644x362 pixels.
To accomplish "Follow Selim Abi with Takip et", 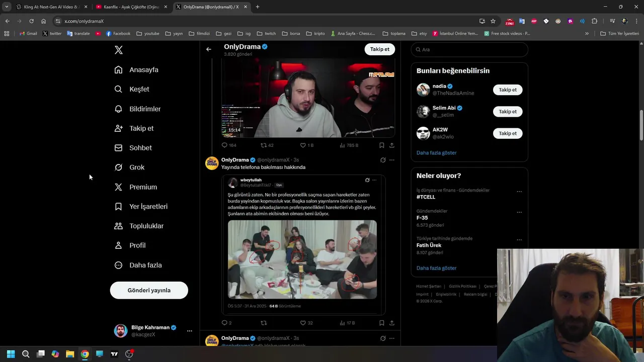I will tap(508, 112).
